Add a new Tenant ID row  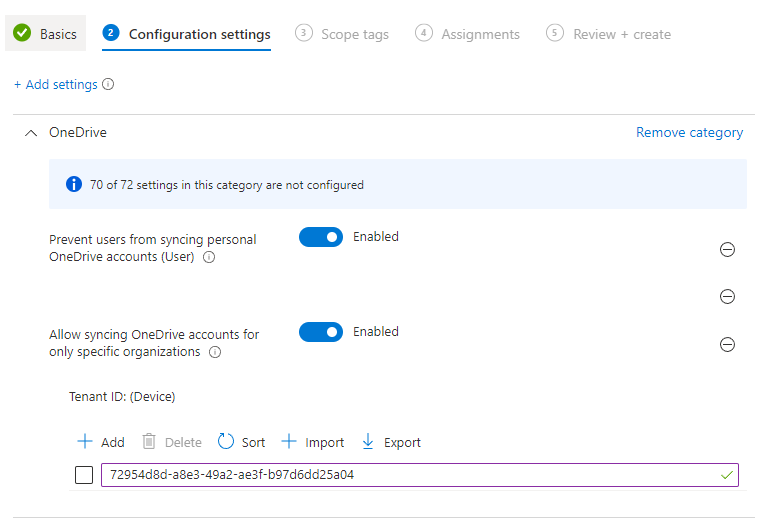pos(101,442)
